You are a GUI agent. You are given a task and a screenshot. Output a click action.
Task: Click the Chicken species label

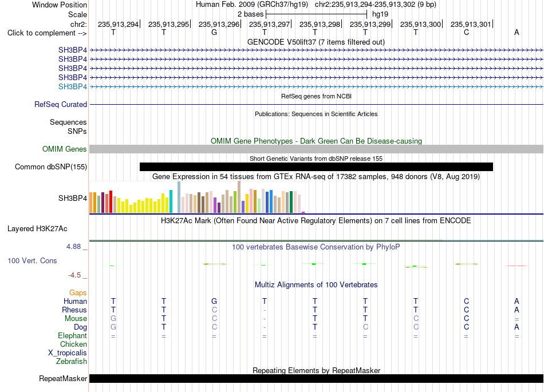point(73,344)
